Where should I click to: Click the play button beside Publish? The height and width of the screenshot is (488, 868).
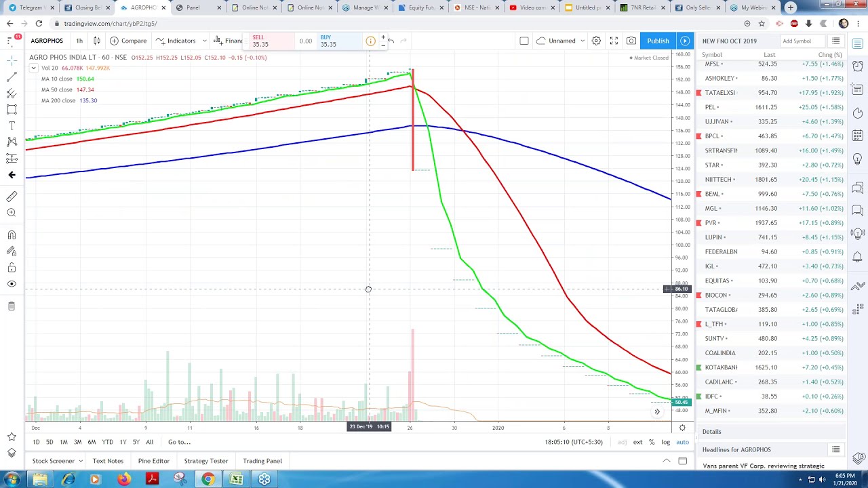685,41
